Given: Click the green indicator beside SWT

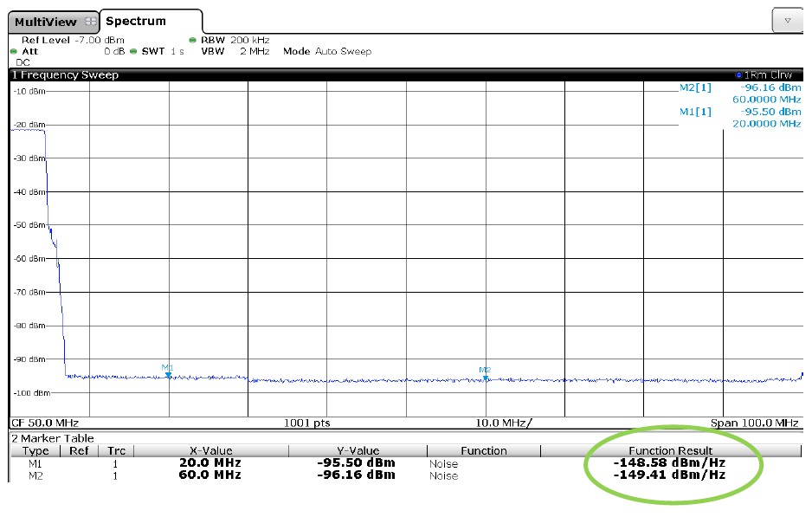Looking at the screenshot, I should pyautogui.click(x=133, y=52).
